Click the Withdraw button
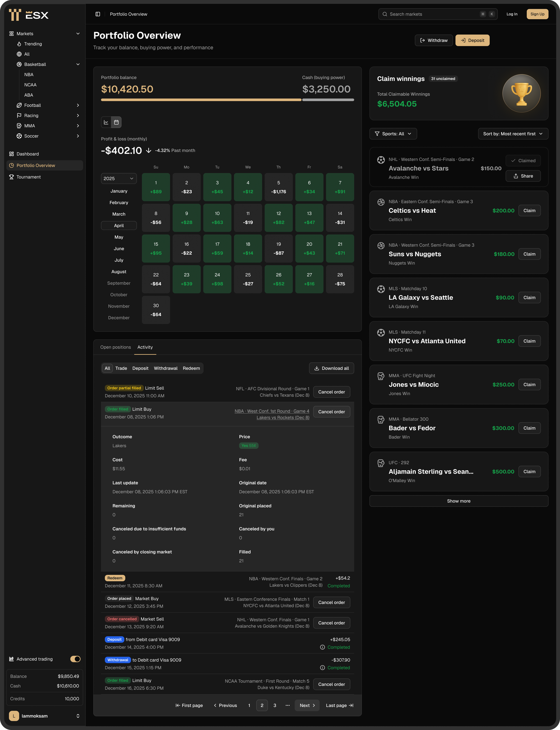 tap(434, 40)
